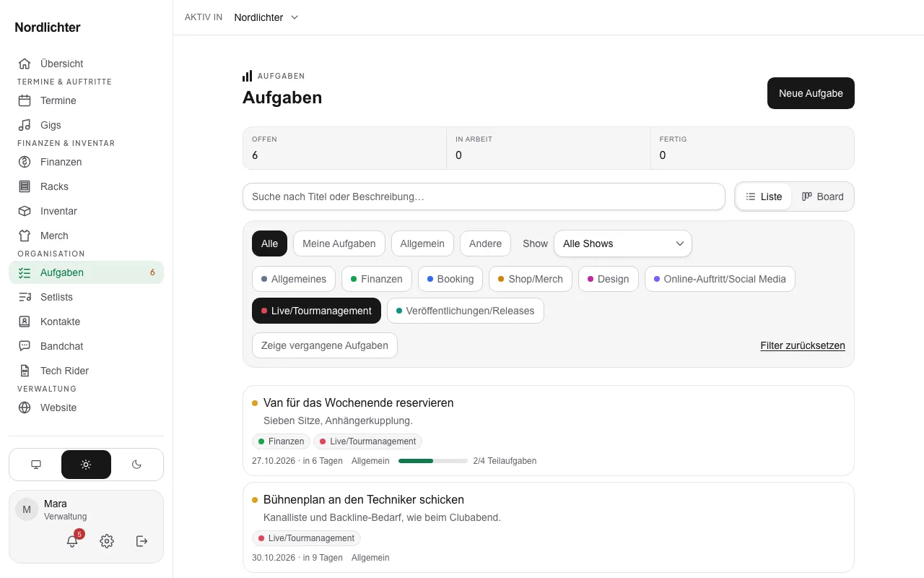Open Termine in sidebar

click(86, 100)
